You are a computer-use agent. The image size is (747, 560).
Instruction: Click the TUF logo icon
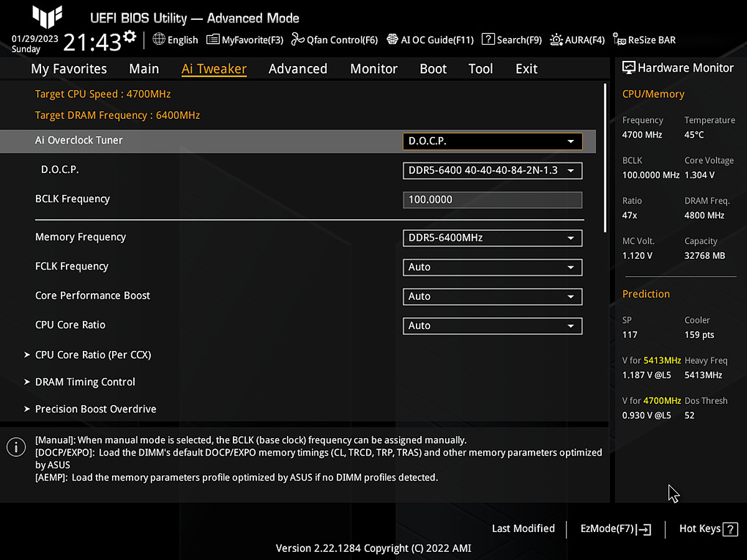coord(47,17)
